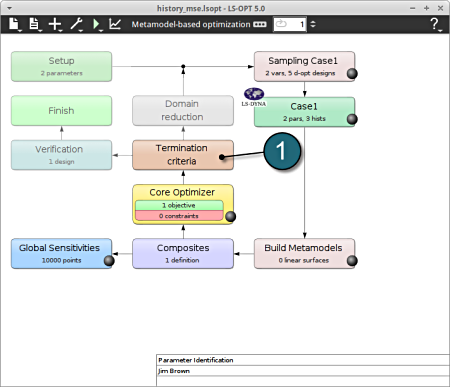Click the Case1 stage status indicator
The width and height of the screenshot is (450, 387).
tap(352, 119)
